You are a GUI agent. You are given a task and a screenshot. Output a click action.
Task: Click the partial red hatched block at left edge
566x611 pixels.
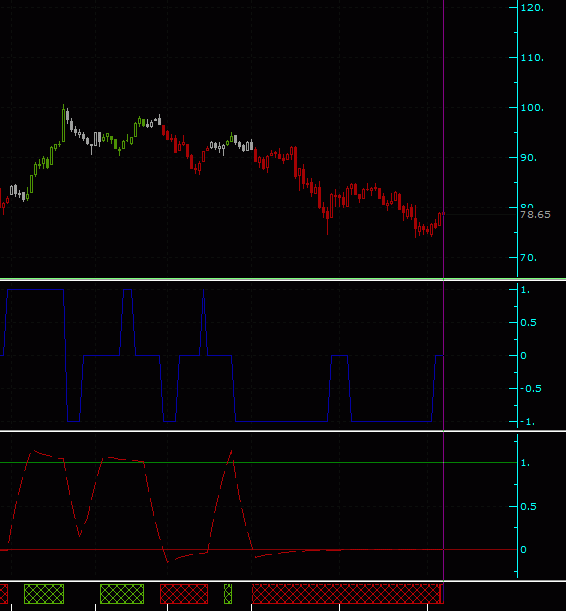(4, 594)
